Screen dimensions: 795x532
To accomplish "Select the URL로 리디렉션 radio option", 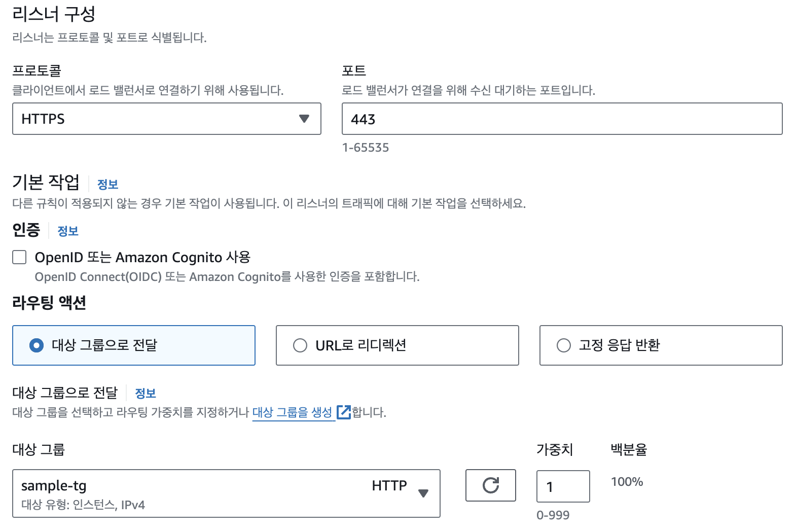I will [300, 345].
